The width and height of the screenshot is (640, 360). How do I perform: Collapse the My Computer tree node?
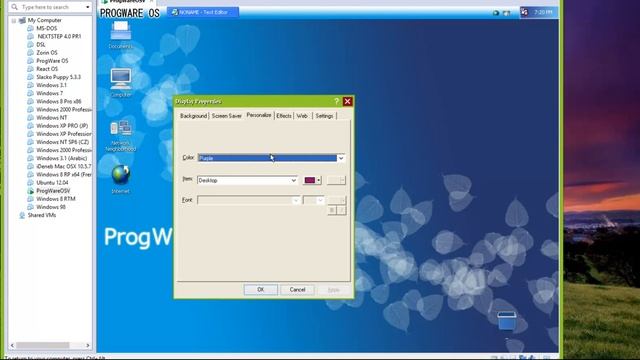tap(13, 20)
